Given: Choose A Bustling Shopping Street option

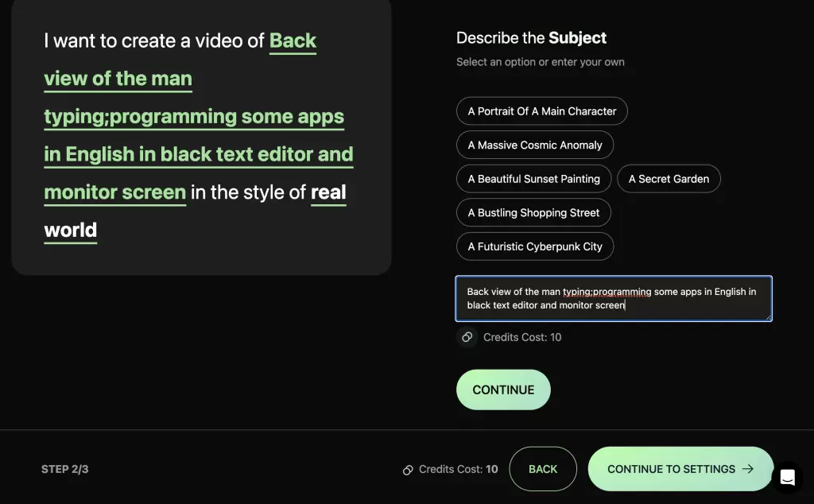Looking at the screenshot, I should point(533,212).
